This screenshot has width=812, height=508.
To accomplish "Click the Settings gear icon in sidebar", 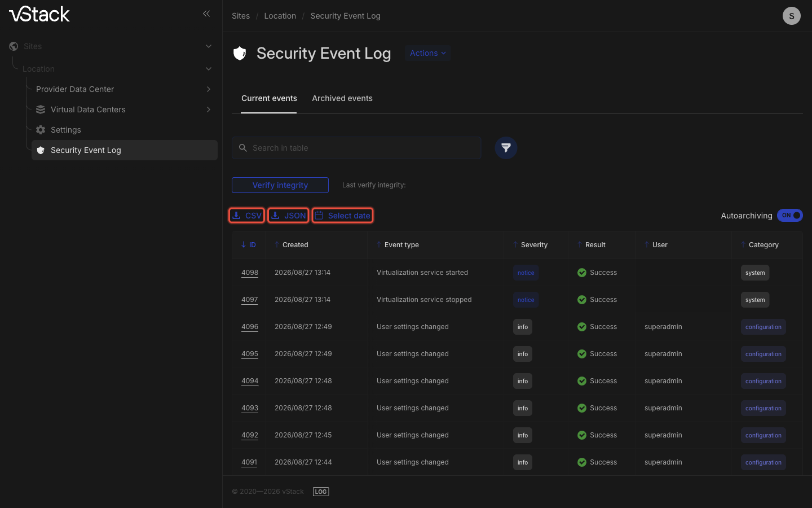I will tap(41, 130).
